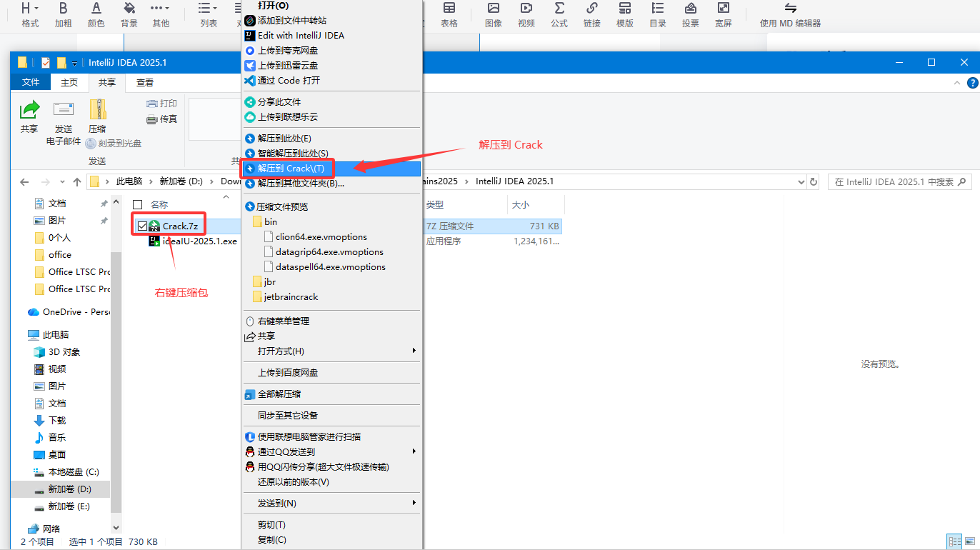Select 解压到此处(E) menu entry
Viewport: 980px width, 550px height.
332,138
